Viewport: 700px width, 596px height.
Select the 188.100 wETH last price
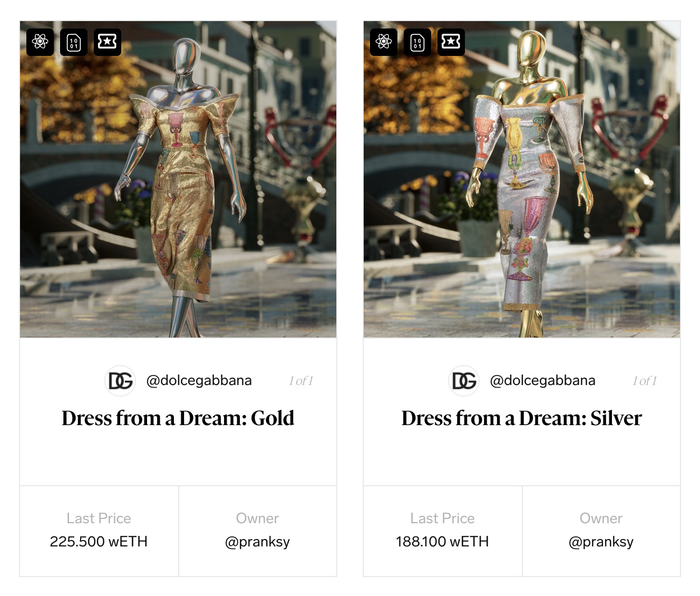(442, 542)
